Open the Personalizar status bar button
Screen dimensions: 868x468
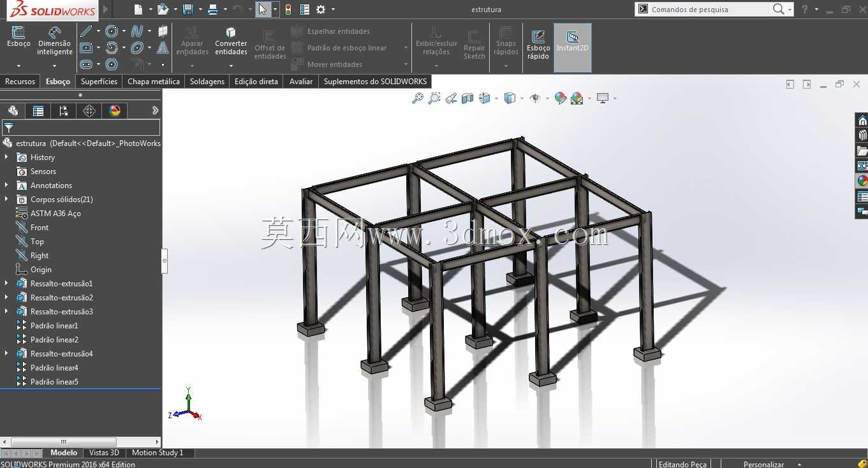click(x=763, y=464)
